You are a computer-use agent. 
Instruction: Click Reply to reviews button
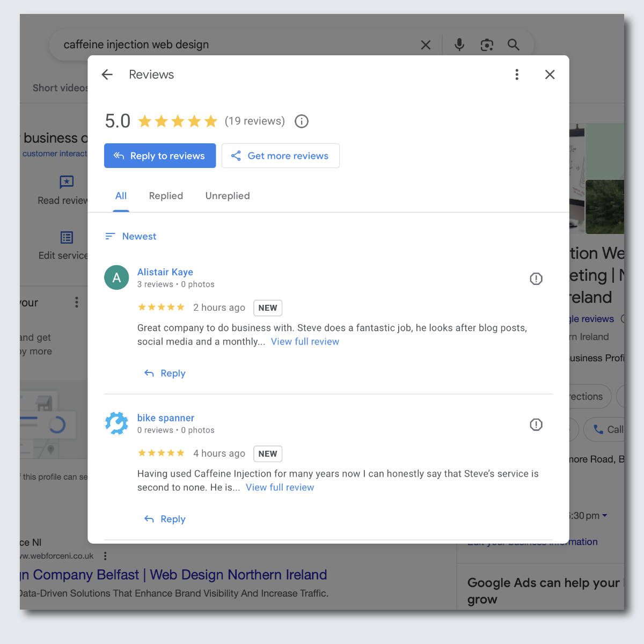pyautogui.click(x=160, y=156)
